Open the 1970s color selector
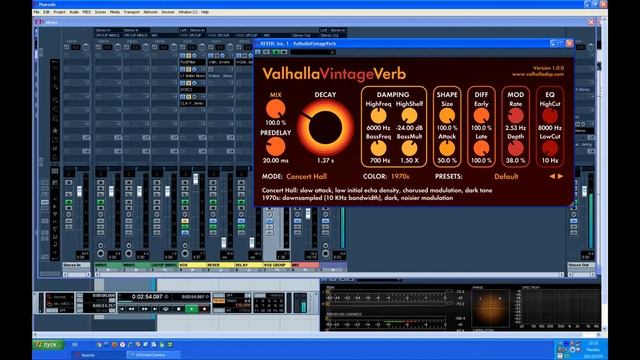This screenshot has width=640, height=360. (400, 176)
